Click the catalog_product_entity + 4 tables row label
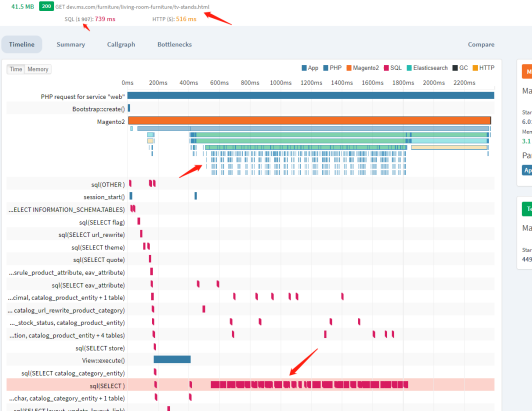Image resolution: width=532 pixels, height=411 pixels. pos(67,335)
